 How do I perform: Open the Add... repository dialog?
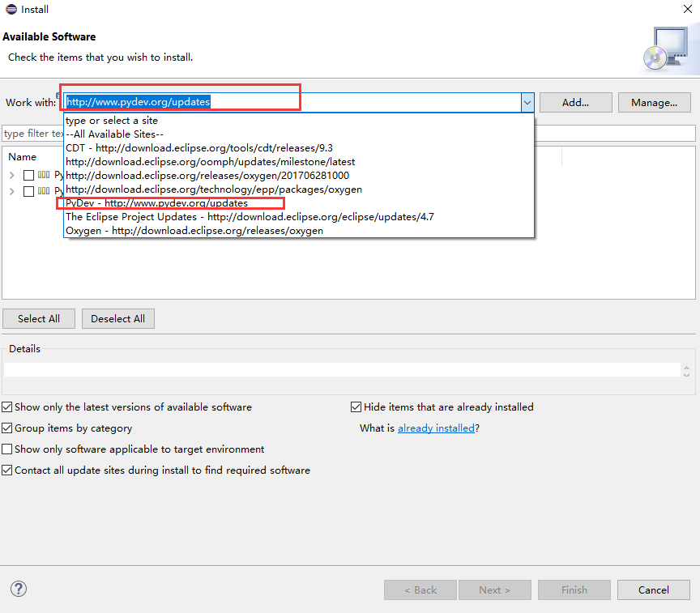pyautogui.click(x=575, y=103)
